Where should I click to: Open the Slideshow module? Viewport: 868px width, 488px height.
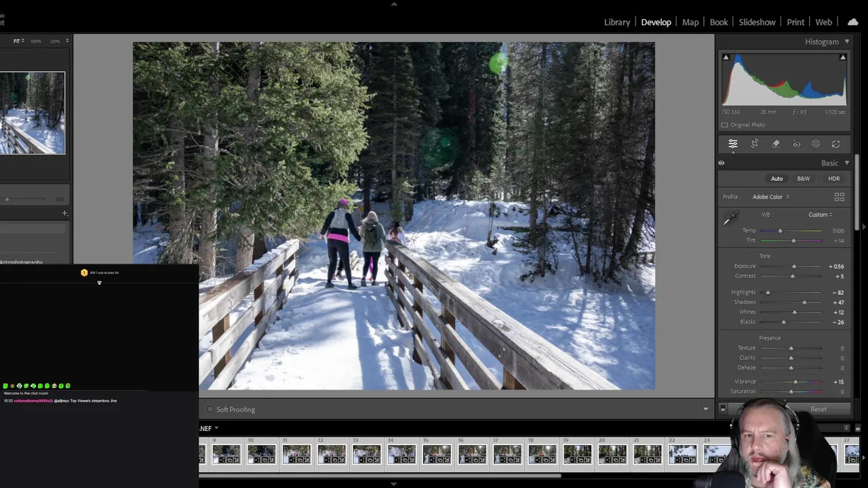pos(757,22)
